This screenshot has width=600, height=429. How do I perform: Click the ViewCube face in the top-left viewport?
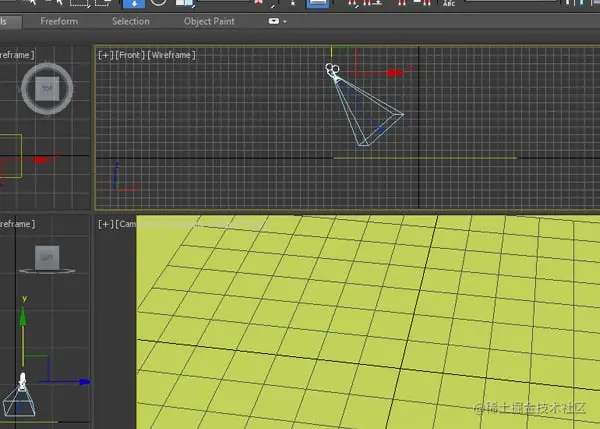coord(47,88)
